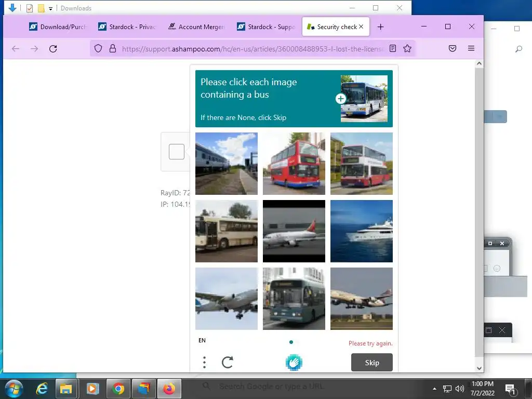Viewport: 532px width, 399px height.
Task: Click the address bar URL
Action: 252,49
